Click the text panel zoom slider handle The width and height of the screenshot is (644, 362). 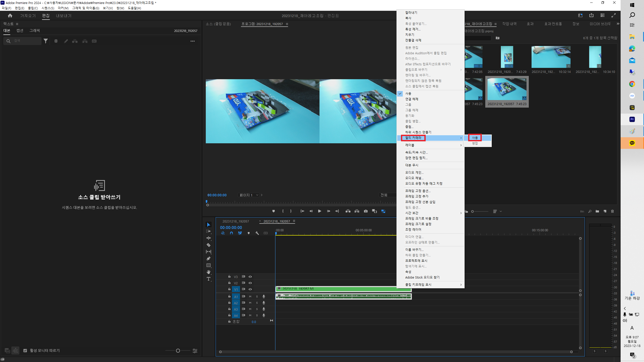178,351
